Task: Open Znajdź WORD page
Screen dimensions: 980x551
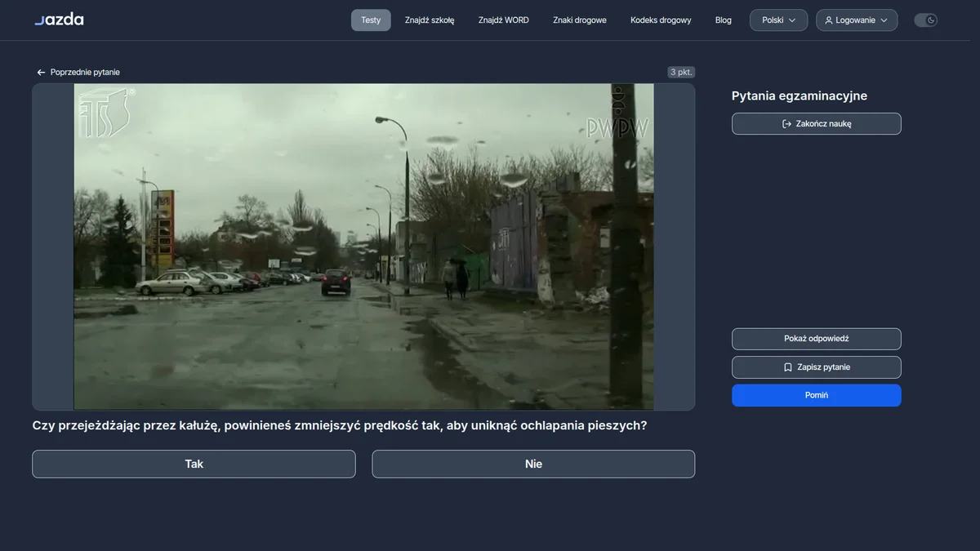Action: tap(504, 20)
